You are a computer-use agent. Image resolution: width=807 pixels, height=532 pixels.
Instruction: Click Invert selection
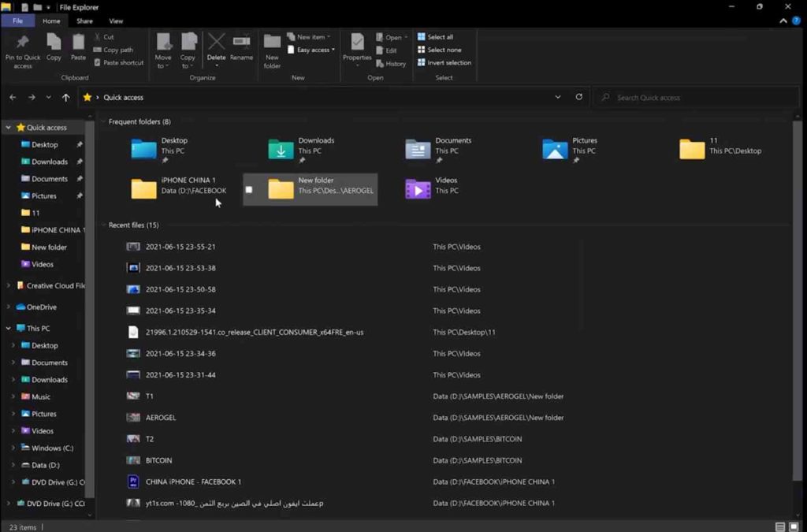click(444, 63)
